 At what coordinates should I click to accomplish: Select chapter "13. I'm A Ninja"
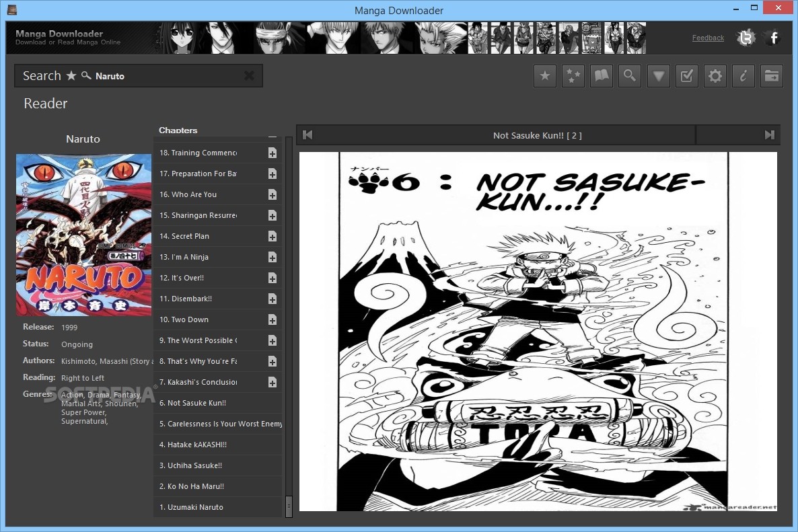pos(218,257)
